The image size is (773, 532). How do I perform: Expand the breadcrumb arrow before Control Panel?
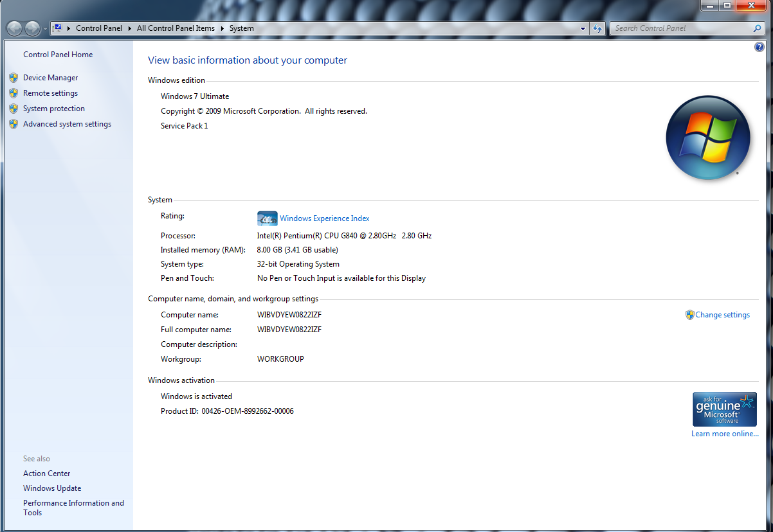(x=69, y=28)
